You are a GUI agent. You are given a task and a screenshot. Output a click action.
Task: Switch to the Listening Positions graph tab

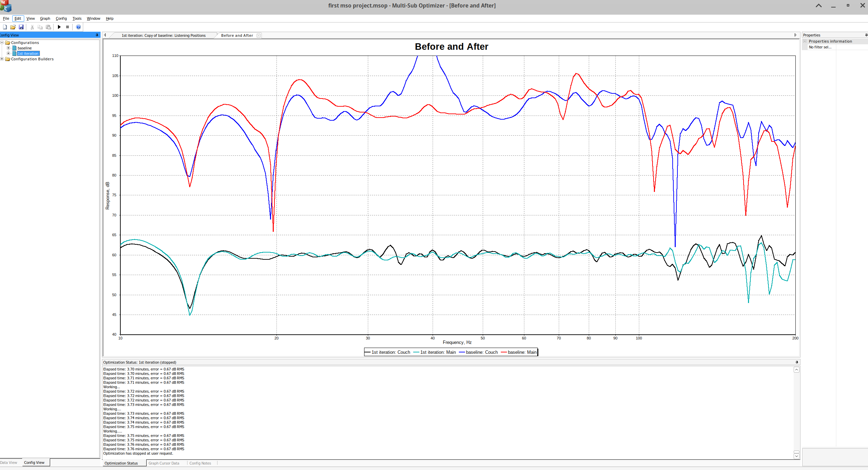click(164, 35)
